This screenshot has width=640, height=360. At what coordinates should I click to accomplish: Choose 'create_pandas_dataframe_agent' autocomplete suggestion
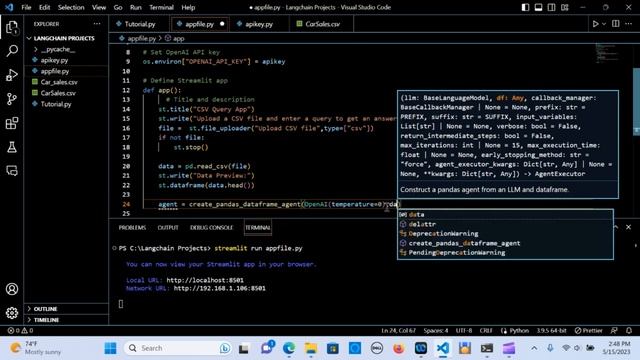click(x=505, y=243)
